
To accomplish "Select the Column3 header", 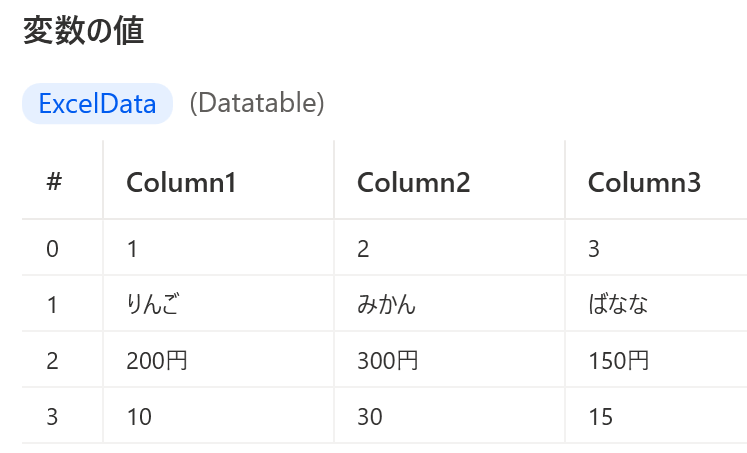I will [656, 182].
